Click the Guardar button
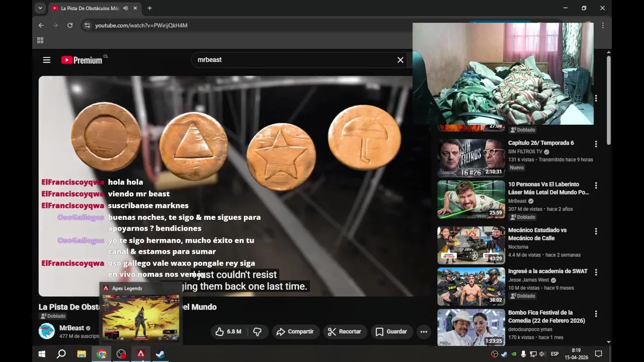644x362 pixels. (x=391, y=331)
